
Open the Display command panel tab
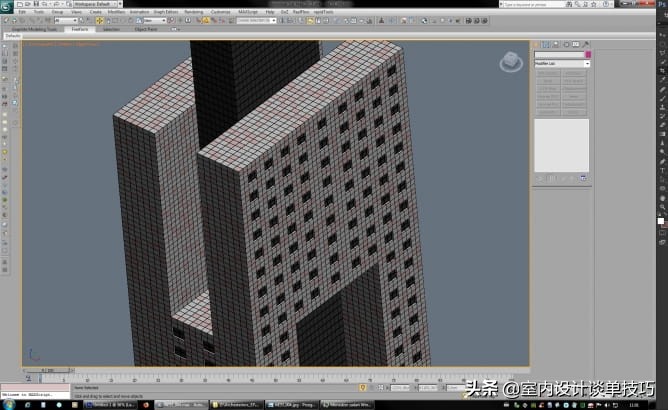[578, 44]
